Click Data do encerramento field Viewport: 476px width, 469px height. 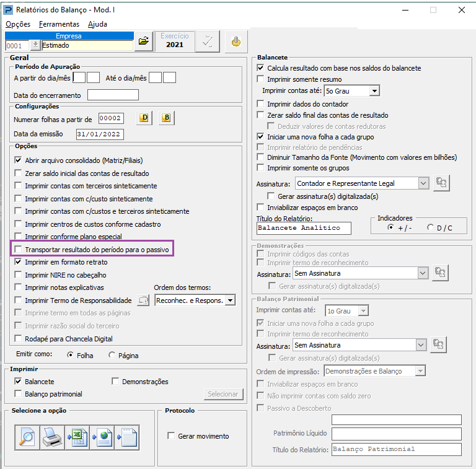(113, 95)
